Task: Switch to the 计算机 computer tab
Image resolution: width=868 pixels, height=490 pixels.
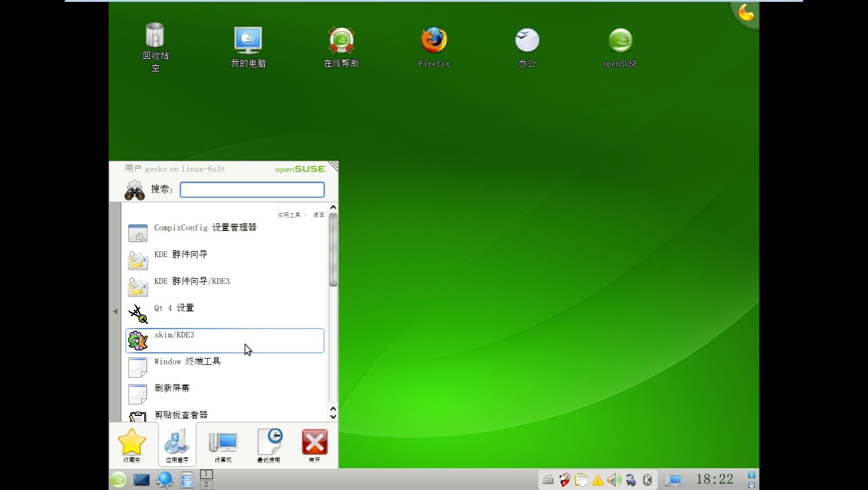Action: 223,445
